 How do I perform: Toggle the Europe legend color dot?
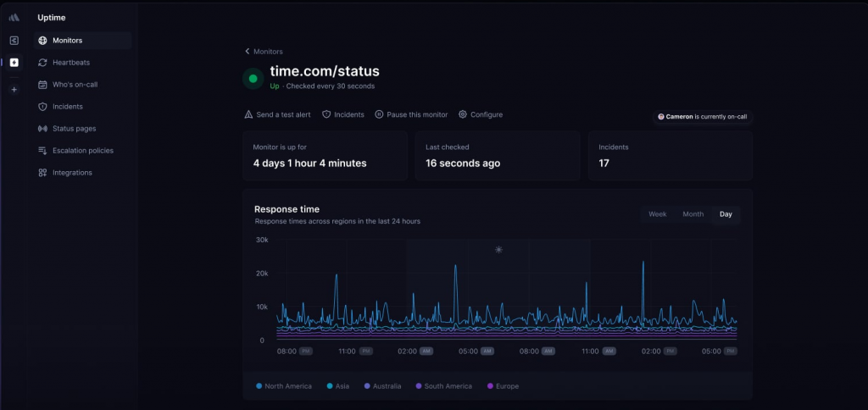click(489, 386)
